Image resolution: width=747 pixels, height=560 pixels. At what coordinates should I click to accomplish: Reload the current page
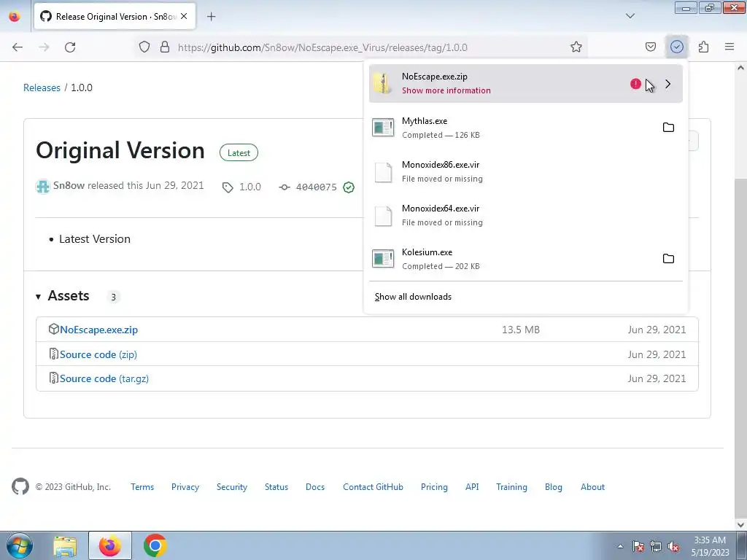pos(70,47)
